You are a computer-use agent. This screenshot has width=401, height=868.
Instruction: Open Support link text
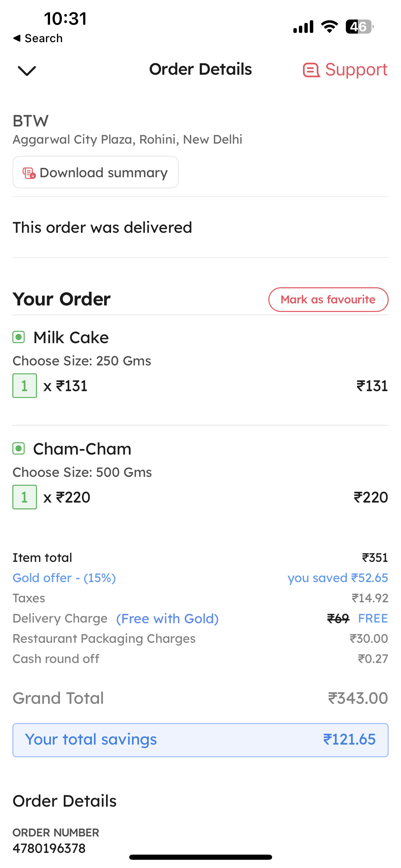[356, 70]
